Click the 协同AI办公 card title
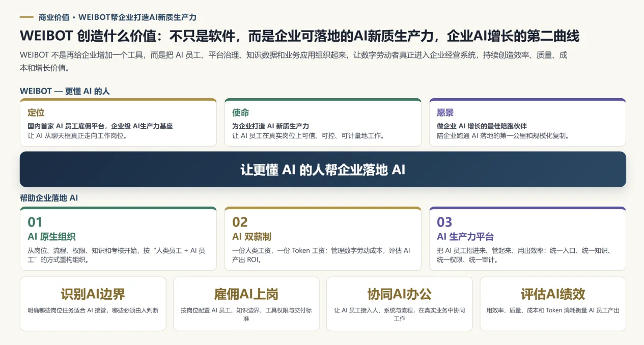 (400, 294)
